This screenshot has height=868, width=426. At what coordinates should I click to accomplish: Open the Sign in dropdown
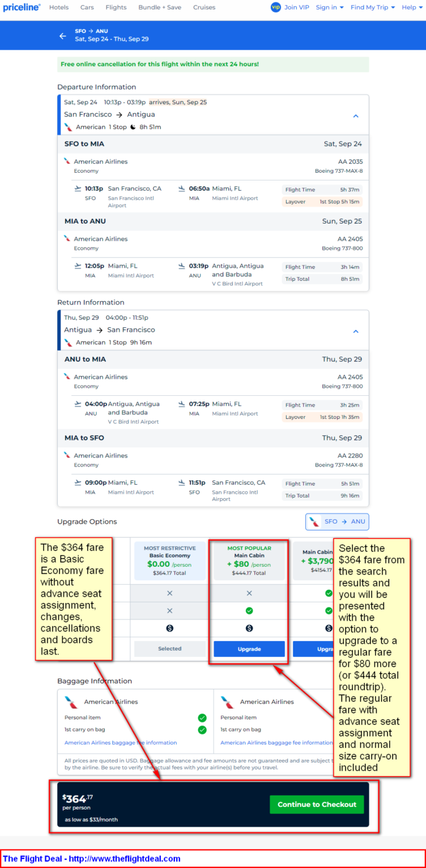point(329,8)
